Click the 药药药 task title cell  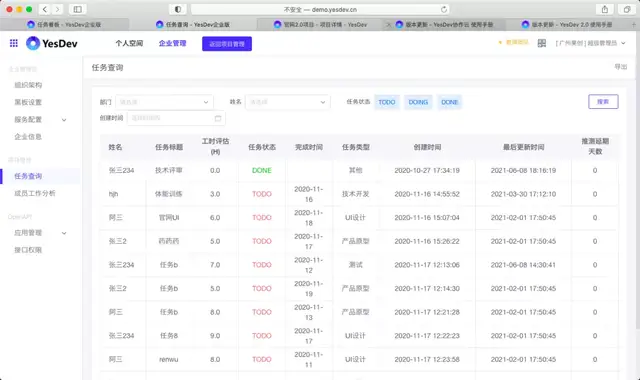coord(169,241)
